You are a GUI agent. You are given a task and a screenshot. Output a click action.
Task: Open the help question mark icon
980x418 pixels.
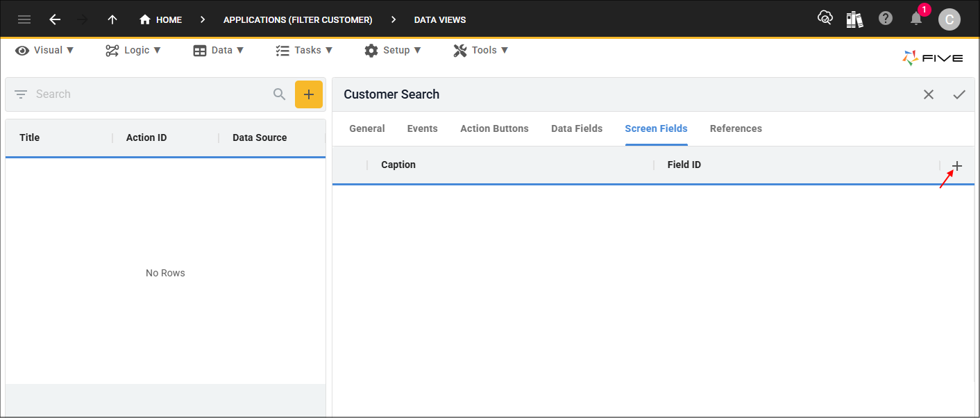click(x=886, y=19)
